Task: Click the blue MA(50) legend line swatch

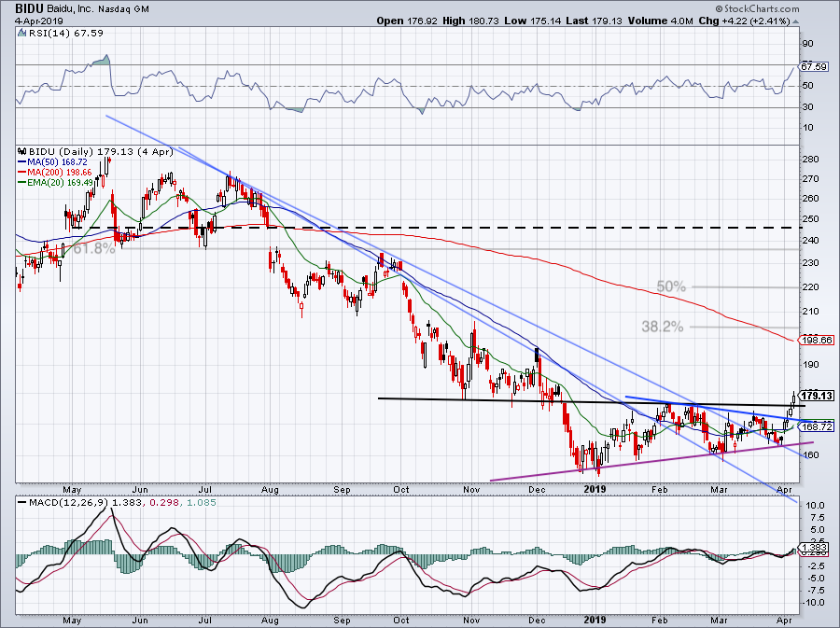Action: coord(22,162)
